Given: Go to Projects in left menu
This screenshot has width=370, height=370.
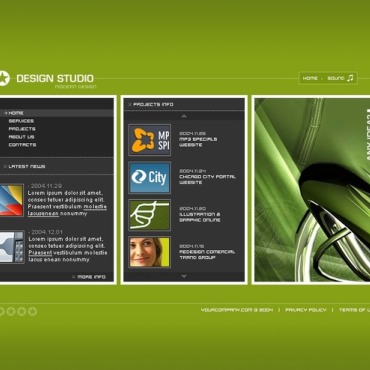Looking at the screenshot, I should 22,129.
